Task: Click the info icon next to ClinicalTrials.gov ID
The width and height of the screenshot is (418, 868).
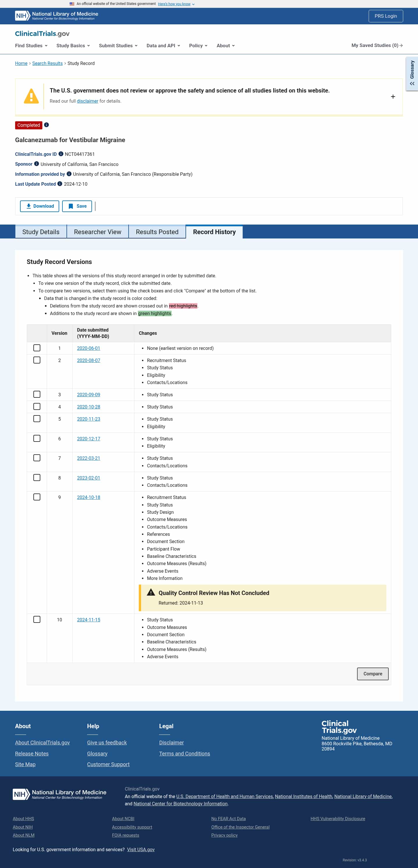Action: (x=61, y=154)
